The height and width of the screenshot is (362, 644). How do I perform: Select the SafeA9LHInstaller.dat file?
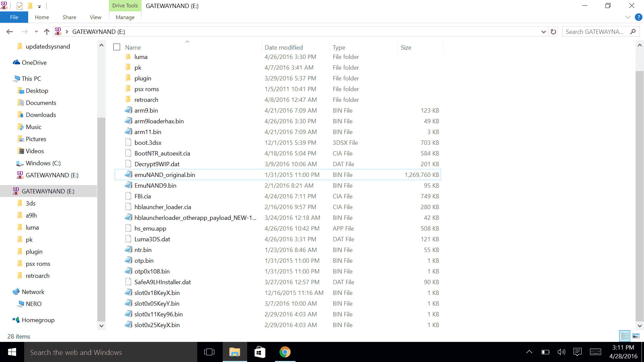point(163,282)
